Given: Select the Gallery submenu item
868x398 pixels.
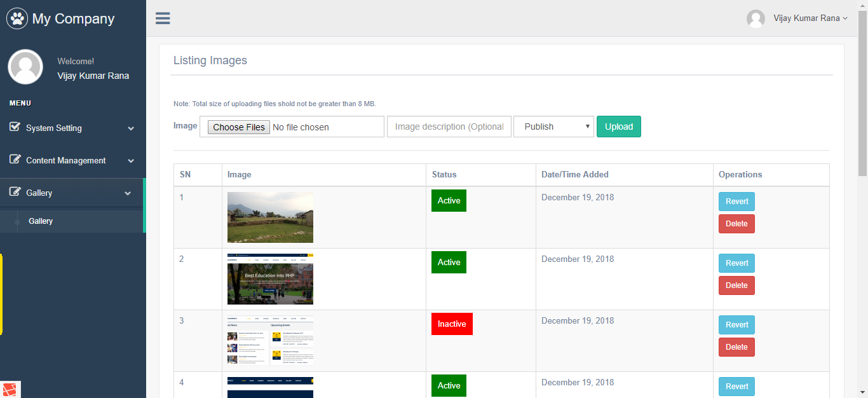Looking at the screenshot, I should pos(41,221).
